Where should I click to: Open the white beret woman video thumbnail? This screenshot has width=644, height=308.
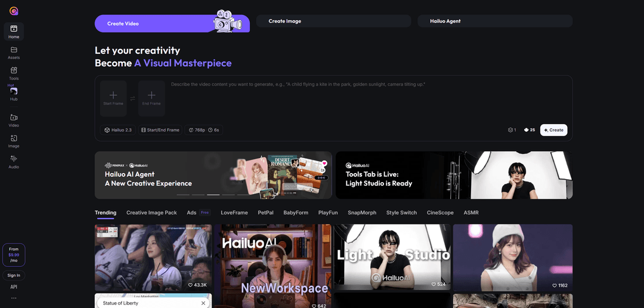[x=513, y=257]
